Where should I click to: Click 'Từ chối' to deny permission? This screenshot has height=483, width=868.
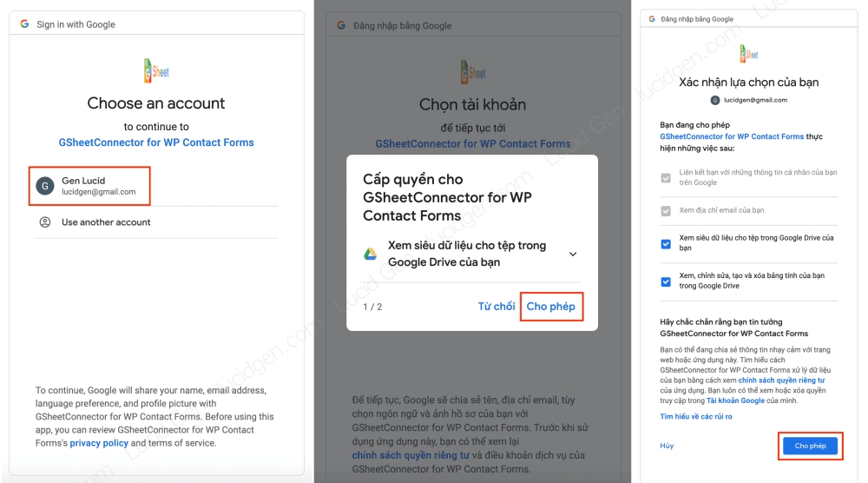click(496, 307)
